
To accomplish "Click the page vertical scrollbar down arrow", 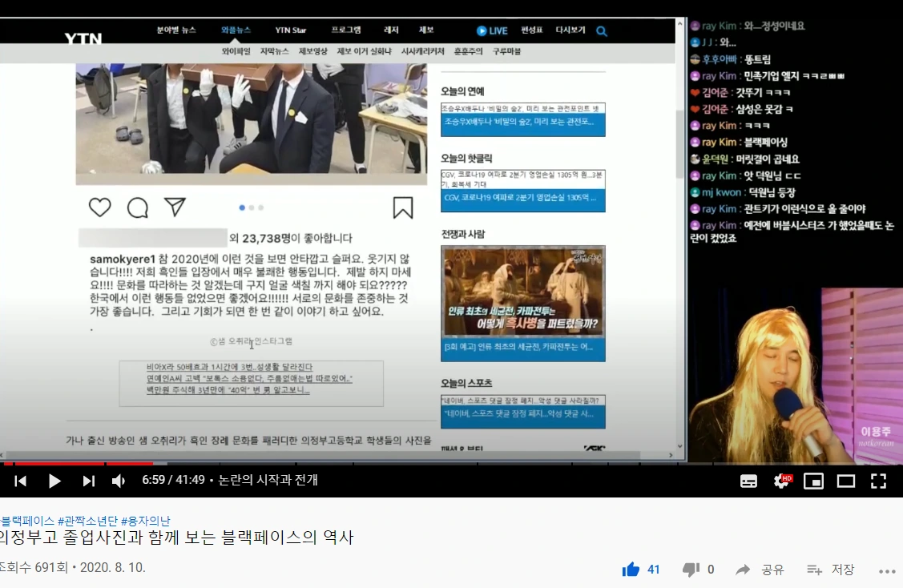I will point(679,446).
